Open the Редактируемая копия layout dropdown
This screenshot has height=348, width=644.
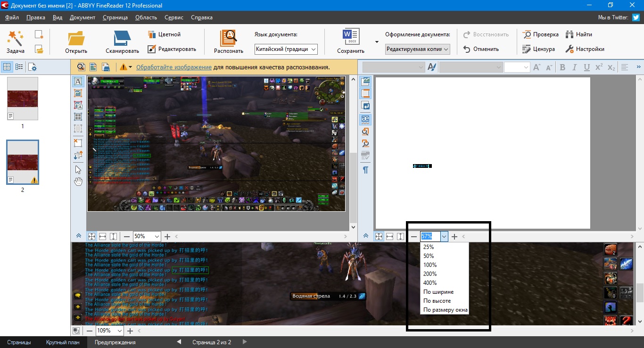click(x=446, y=49)
